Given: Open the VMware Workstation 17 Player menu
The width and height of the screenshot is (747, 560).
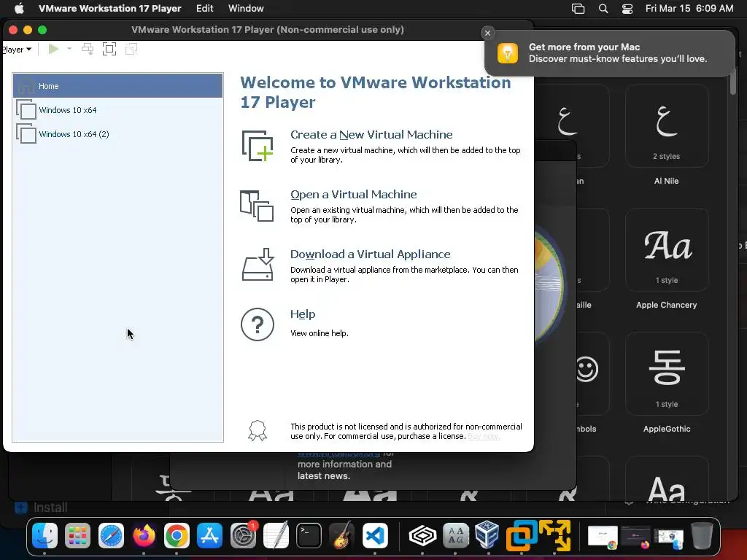Looking at the screenshot, I should pyautogui.click(x=110, y=8).
